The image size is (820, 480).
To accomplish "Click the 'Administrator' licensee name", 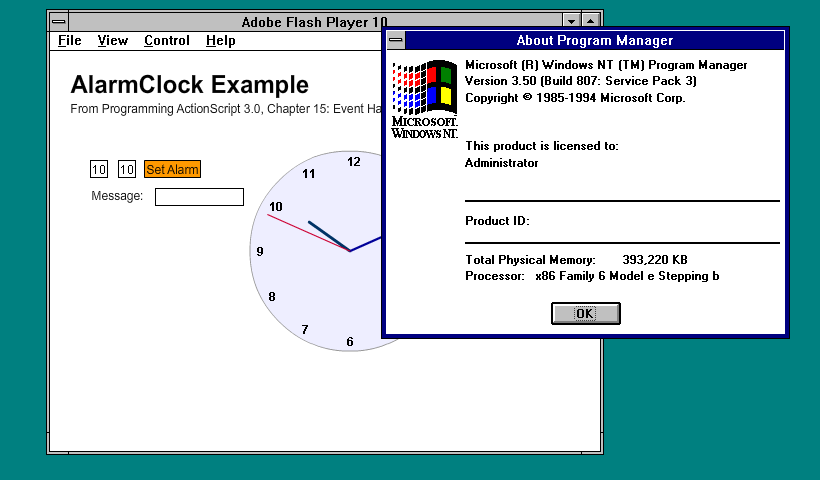I will 502,163.
